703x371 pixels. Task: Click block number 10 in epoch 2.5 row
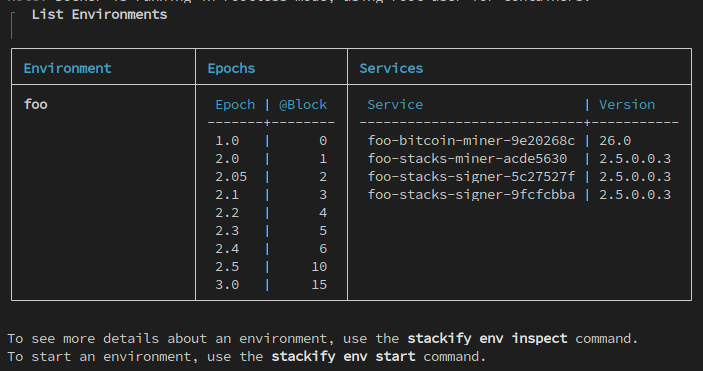(319, 266)
